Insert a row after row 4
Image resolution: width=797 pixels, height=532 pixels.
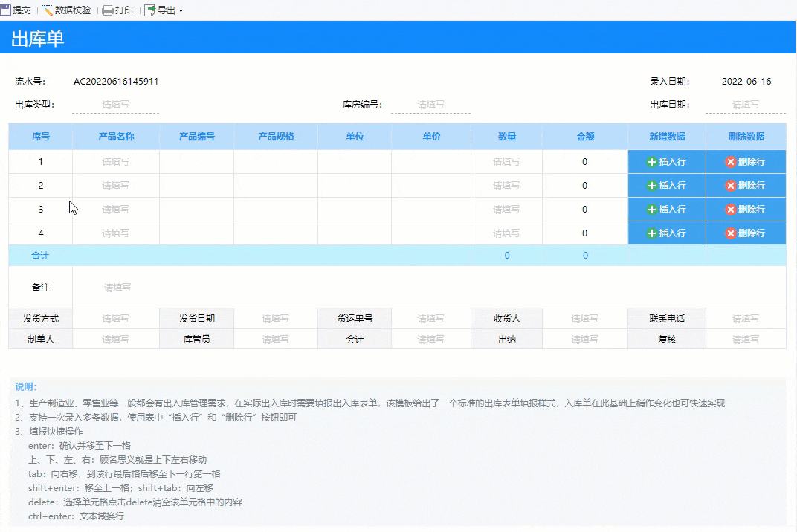point(666,233)
